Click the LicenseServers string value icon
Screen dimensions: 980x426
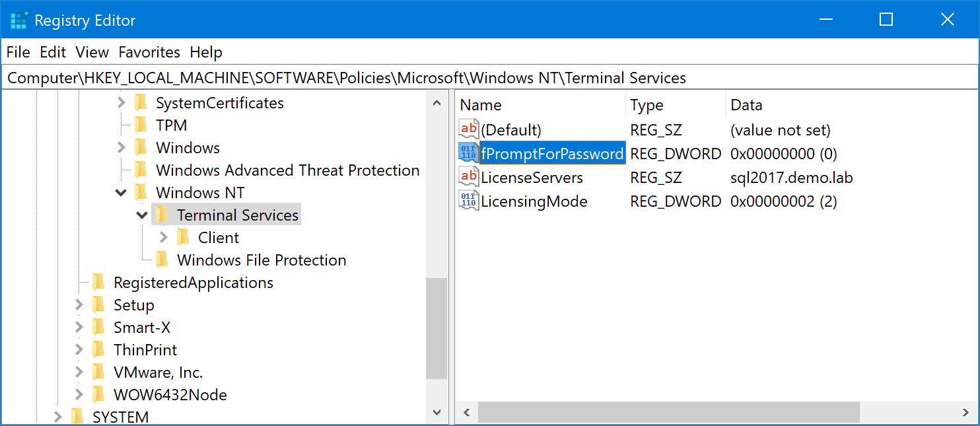(468, 178)
